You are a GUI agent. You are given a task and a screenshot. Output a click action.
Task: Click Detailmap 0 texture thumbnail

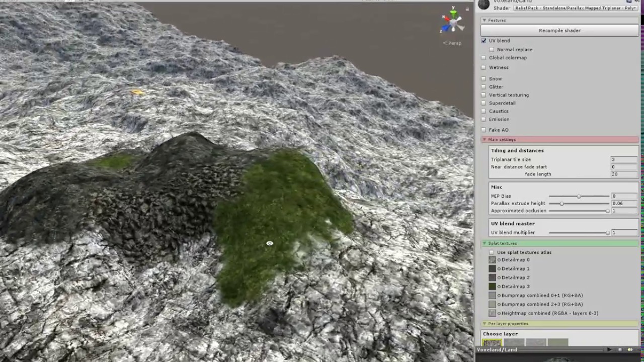tap(493, 260)
